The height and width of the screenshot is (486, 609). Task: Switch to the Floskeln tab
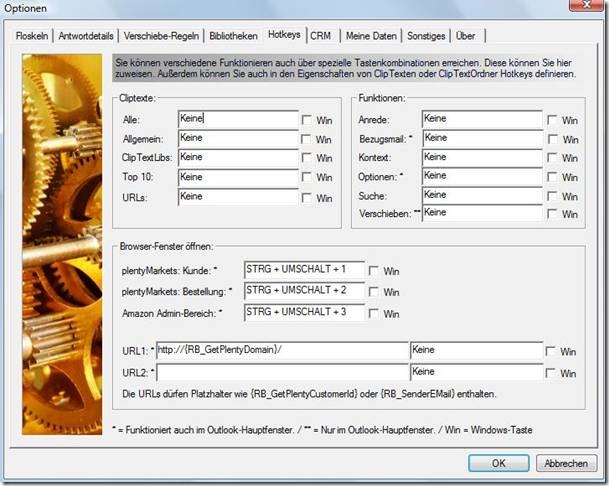click(32, 36)
